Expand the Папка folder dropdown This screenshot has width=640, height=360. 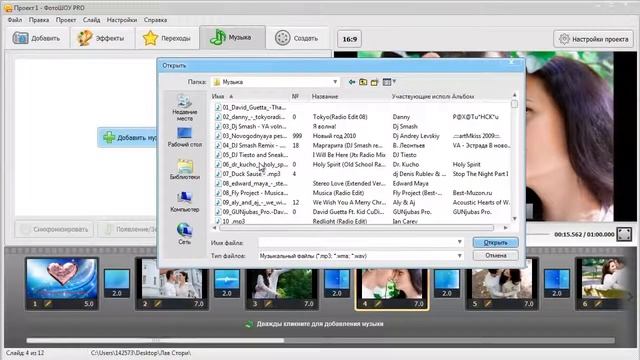pos(335,82)
